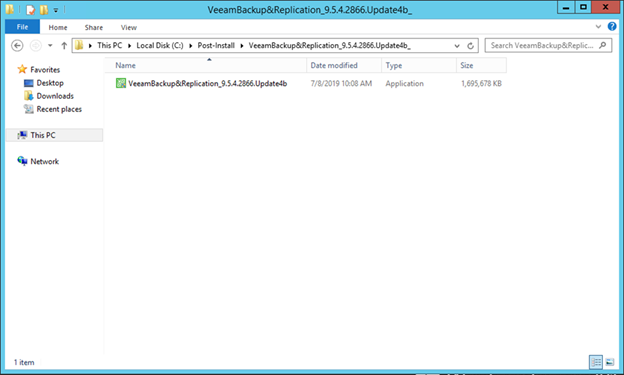Switch to Large icons view in status bar
624x375 pixels.
click(610, 362)
